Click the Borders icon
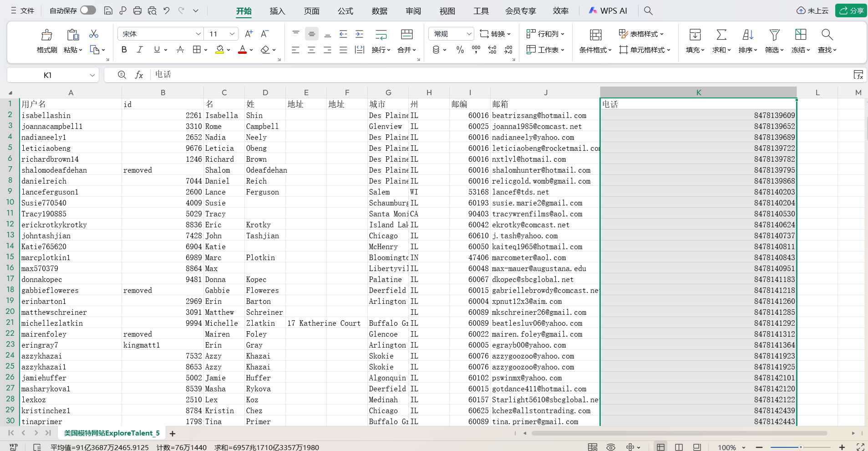Image resolution: width=868 pixels, height=451 pixels. 197,50
